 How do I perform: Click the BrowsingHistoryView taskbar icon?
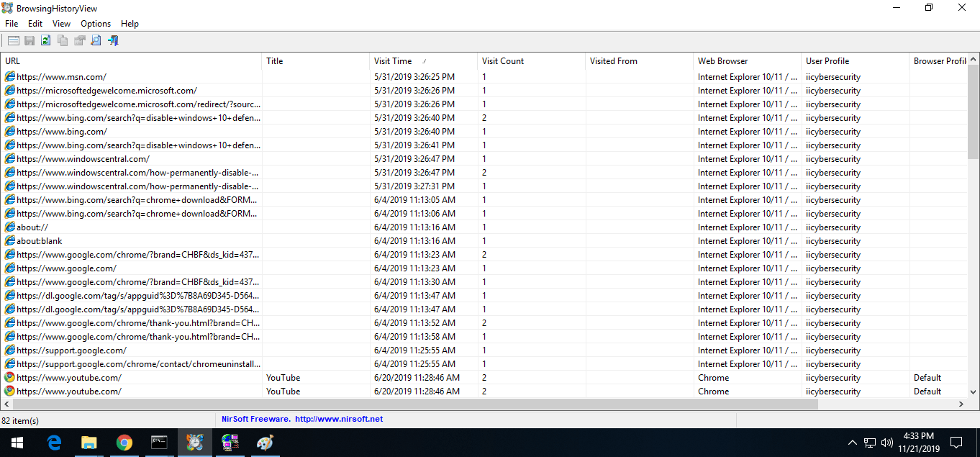[195, 443]
